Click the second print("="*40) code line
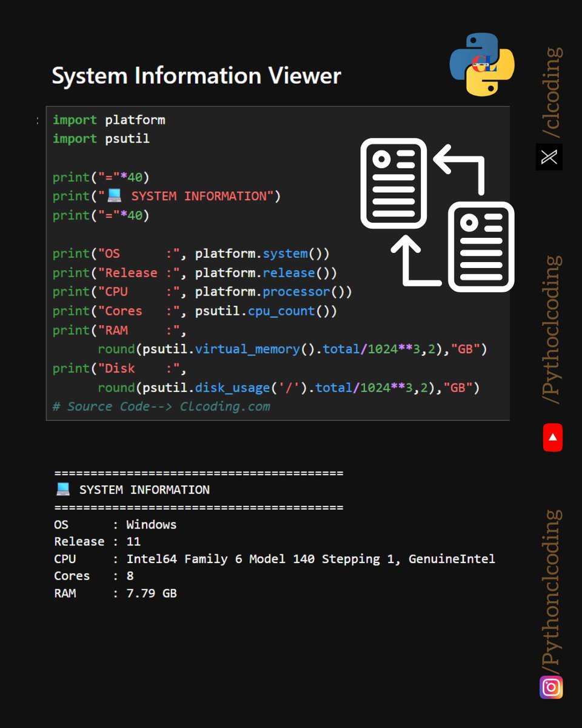 101,215
